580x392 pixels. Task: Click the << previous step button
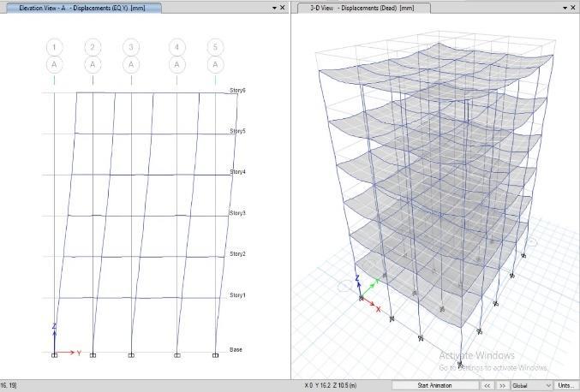(487, 385)
